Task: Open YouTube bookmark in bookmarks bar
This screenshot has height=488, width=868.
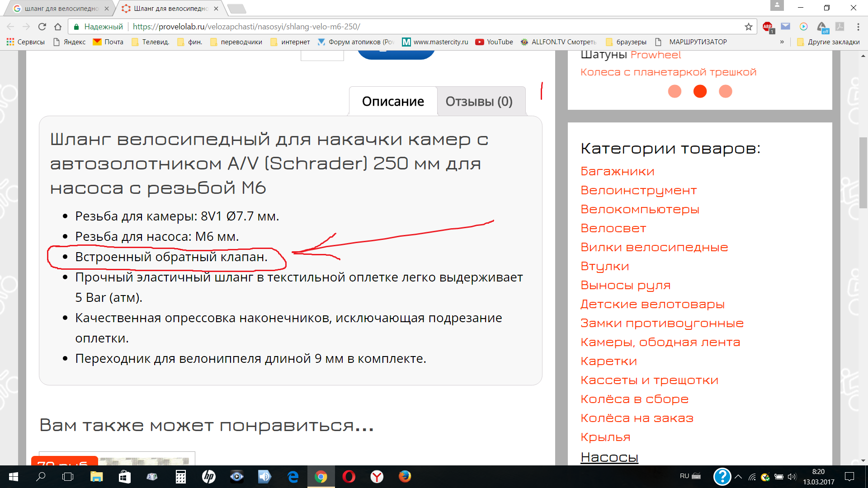Action: (x=494, y=42)
